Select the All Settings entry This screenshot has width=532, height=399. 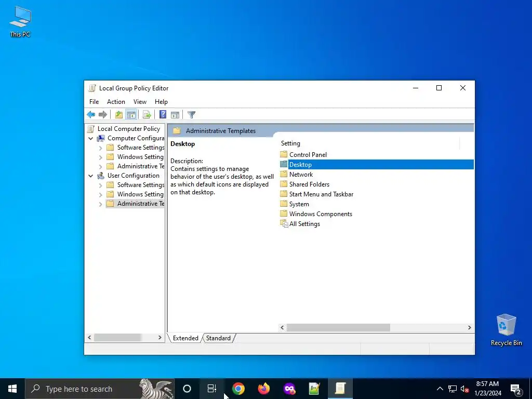point(304,223)
